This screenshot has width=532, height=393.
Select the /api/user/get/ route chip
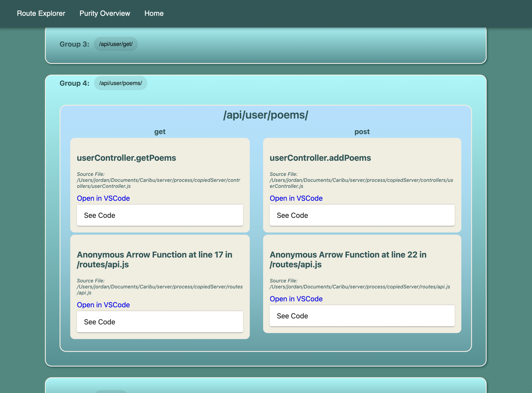coord(116,44)
